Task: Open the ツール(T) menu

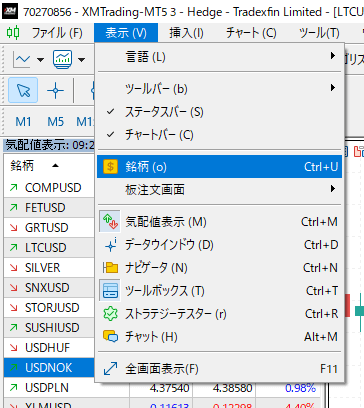Action: pos(319,33)
